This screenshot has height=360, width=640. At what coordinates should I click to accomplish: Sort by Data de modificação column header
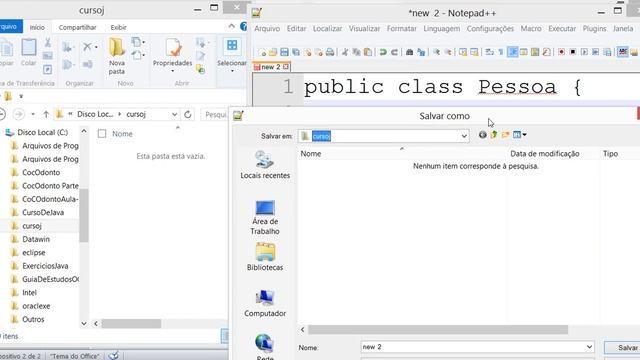click(x=545, y=154)
